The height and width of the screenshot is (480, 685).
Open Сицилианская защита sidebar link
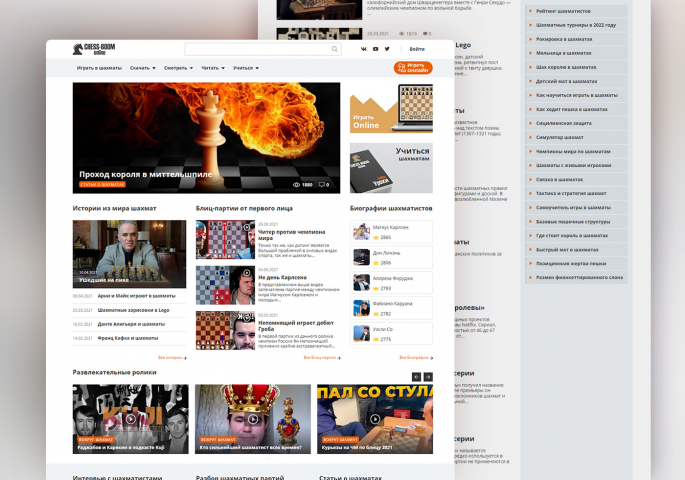coord(577,123)
